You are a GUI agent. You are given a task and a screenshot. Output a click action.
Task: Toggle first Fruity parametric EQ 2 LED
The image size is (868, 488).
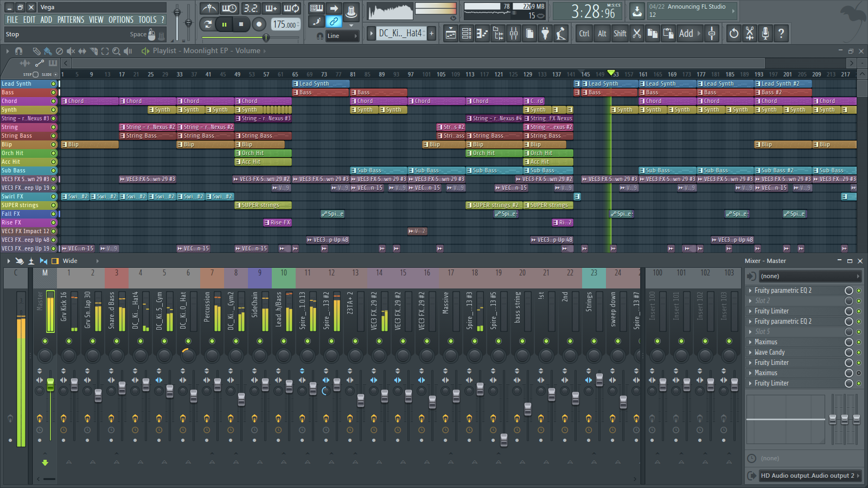click(859, 291)
